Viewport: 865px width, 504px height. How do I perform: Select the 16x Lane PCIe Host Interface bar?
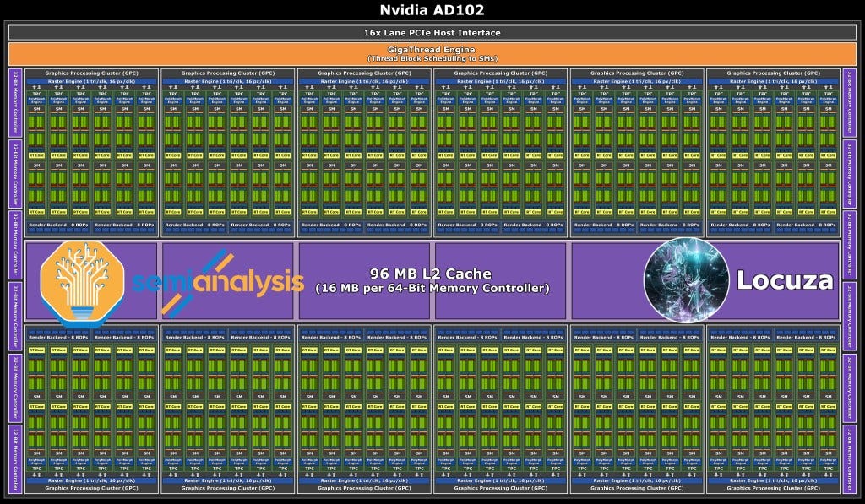point(432,33)
